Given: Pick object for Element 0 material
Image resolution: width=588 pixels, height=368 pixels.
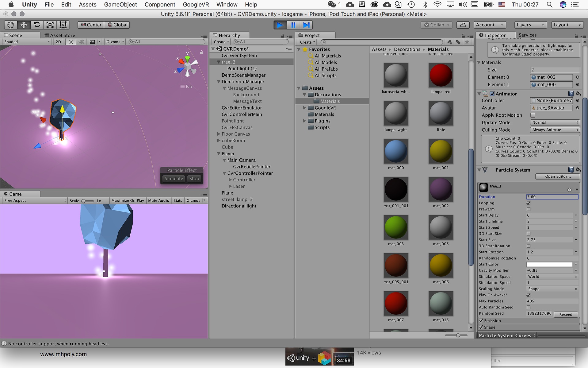Looking at the screenshot, I should point(577,77).
